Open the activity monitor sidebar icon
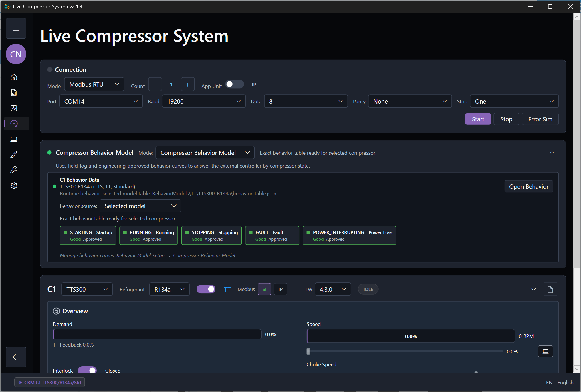 [x=14, y=108]
